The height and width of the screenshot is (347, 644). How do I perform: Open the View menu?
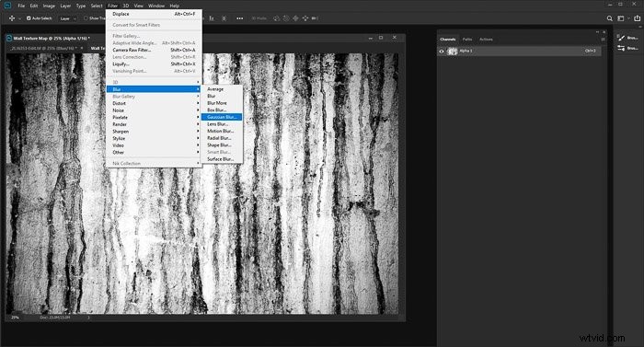pos(139,6)
